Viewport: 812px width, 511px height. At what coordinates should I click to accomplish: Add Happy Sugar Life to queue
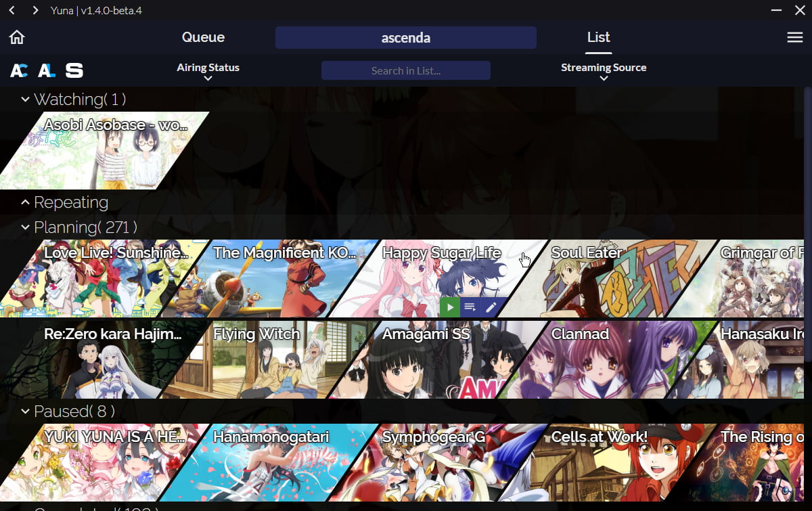[x=470, y=307]
